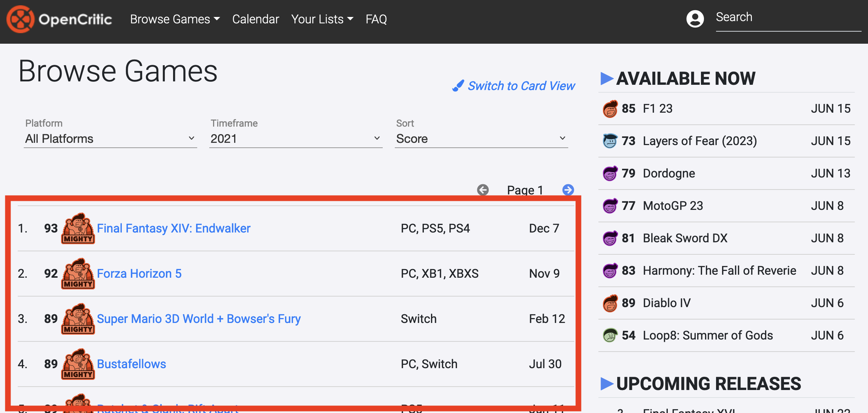Open the Bustafellows game page
This screenshot has height=413, width=868.
(131, 364)
